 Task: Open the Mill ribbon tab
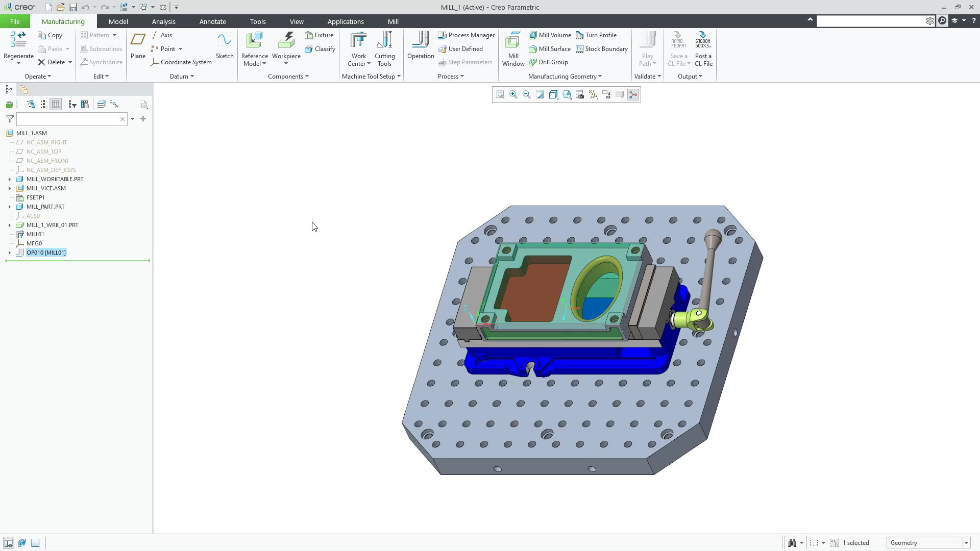pos(393,21)
